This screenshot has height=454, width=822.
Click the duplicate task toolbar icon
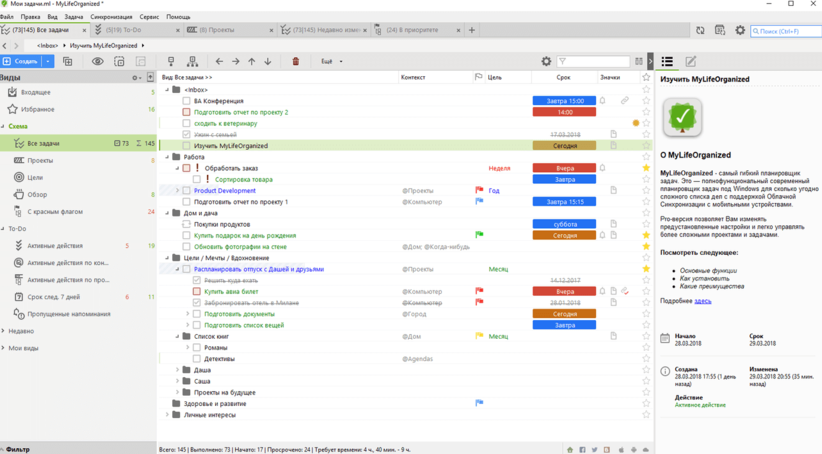pos(68,61)
